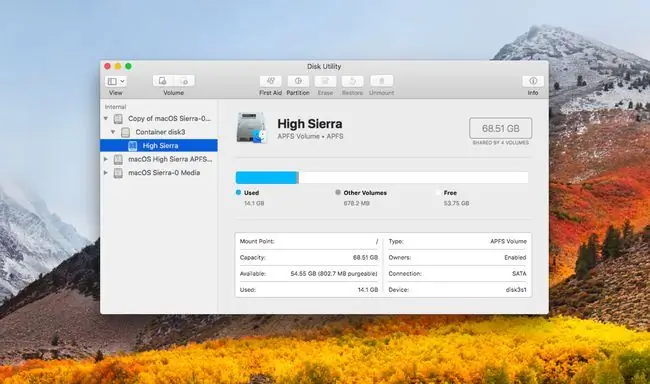
Task: Click the Restore toolbar icon
Action: (352, 81)
